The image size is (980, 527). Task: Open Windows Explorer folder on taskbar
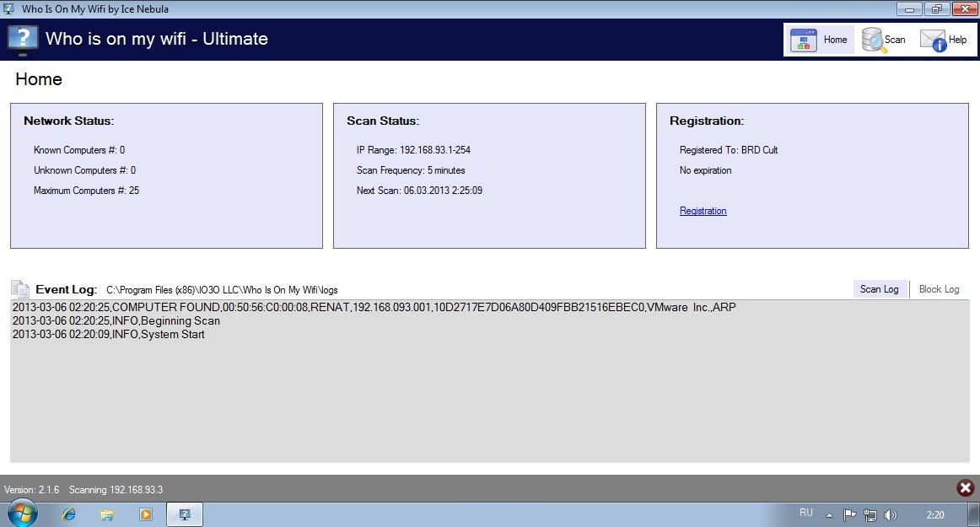[x=107, y=514]
